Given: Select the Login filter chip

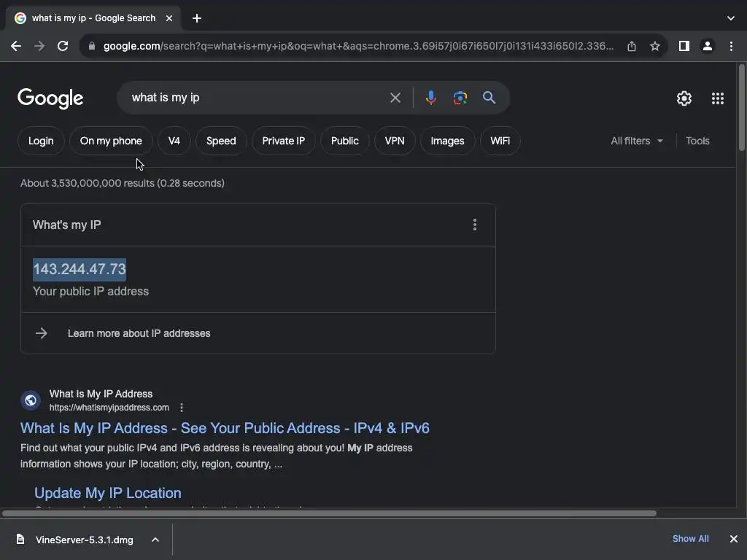Looking at the screenshot, I should [x=41, y=141].
